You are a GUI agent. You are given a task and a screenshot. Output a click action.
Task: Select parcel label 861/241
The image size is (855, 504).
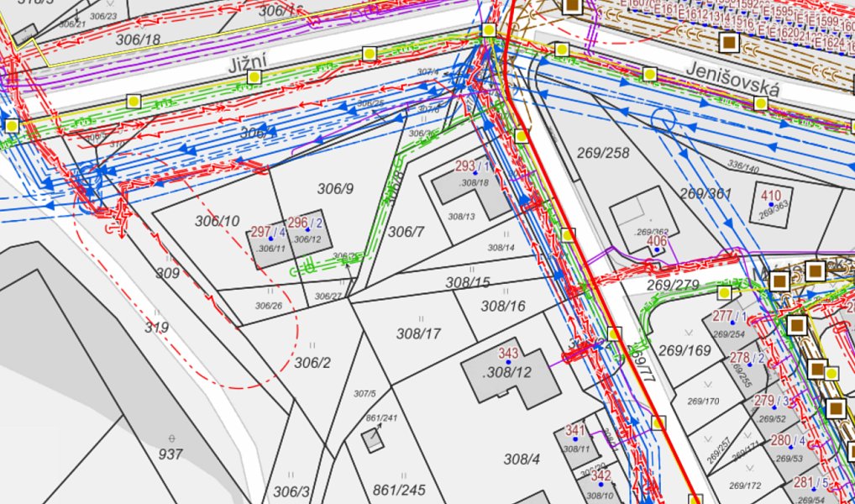point(381,417)
